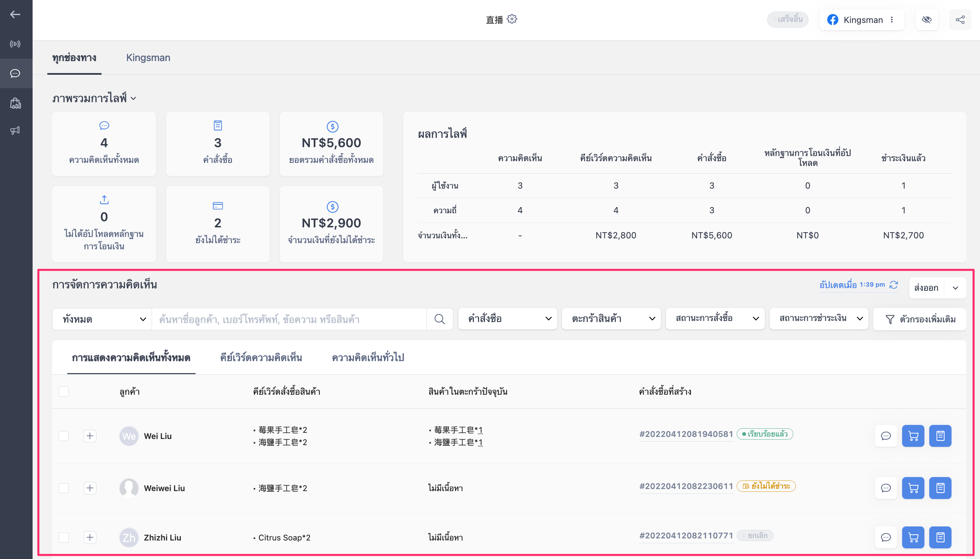Image resolution: width=980 pixels, height=559 pixels.
Task: Open settings gear next to 直播
Action: point(512,19)
